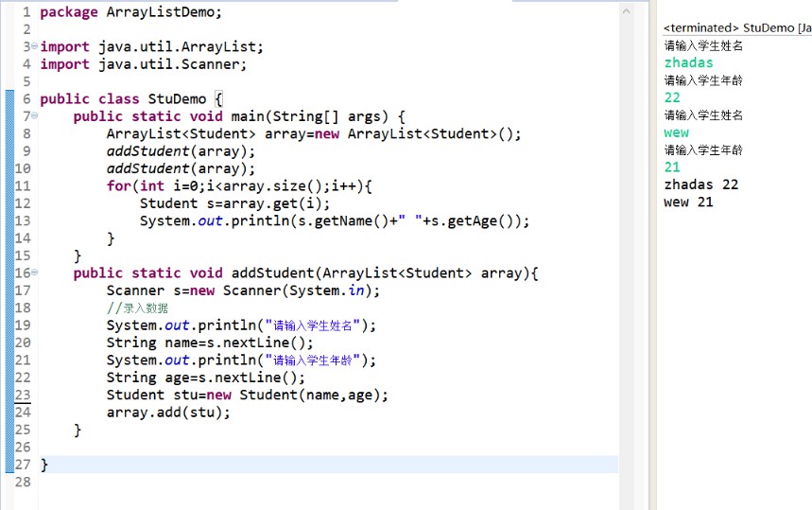Click the addStudent(array) call on line 9
812x510 pixels.
pos(181,151)
